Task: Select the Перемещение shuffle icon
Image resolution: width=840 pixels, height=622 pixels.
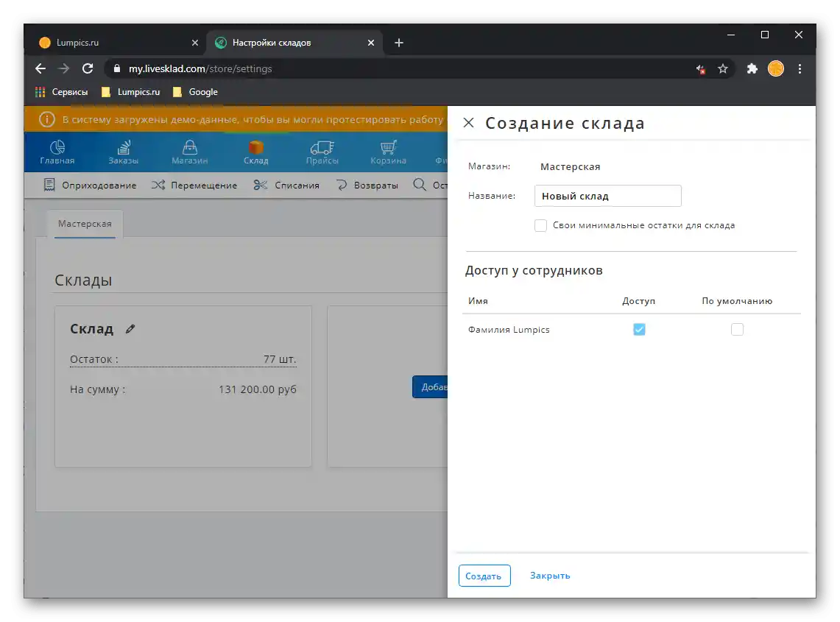Action: point(157,185)
